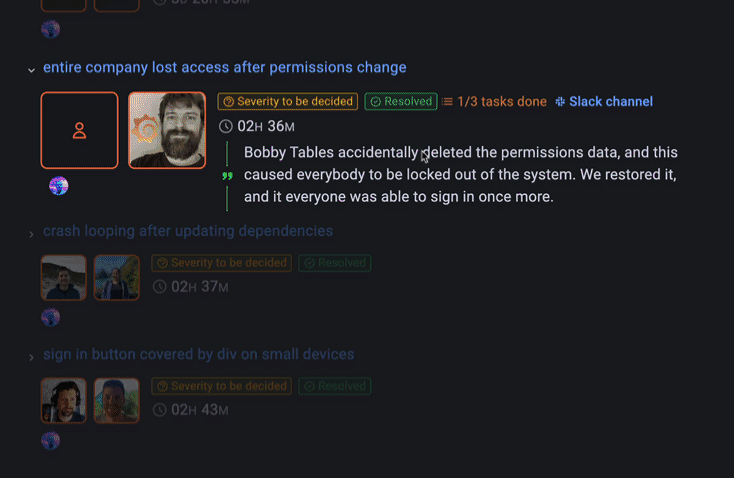Click the orange person placeholder avatar
The width and height of the screenshot is (734, 478).
[79, 131]
